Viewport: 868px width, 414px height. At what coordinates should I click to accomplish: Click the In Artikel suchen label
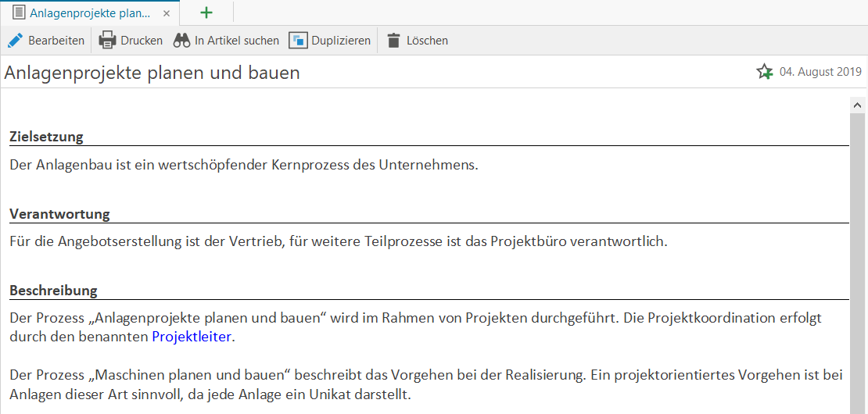[236, 41]
